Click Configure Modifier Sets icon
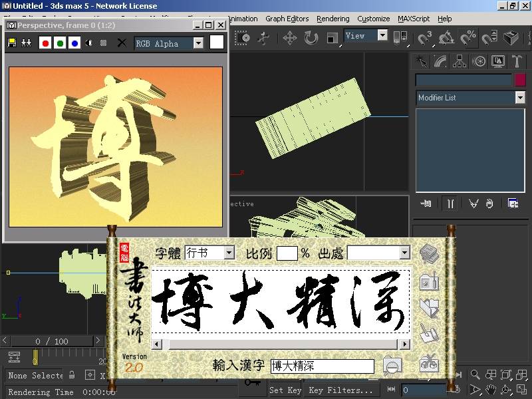This screenshot has width=532, height=399. [x=513, y=203]
